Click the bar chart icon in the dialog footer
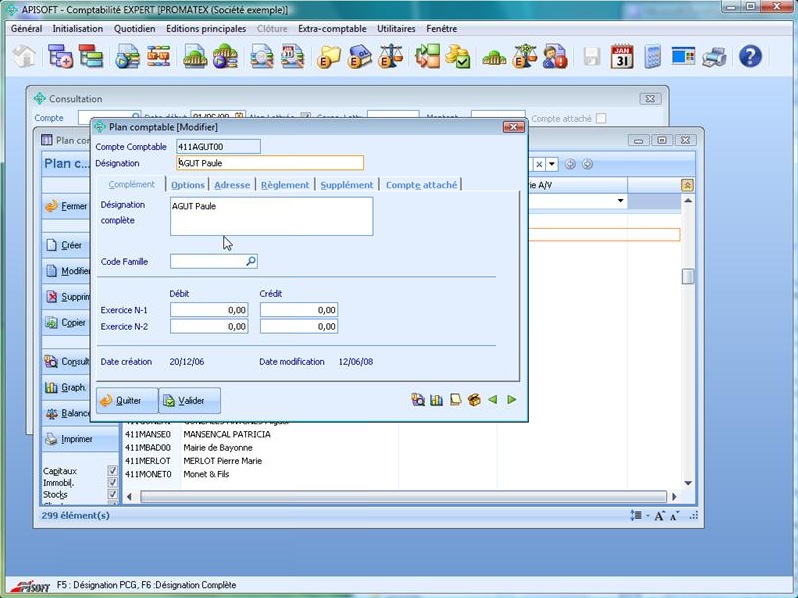798x598 pixels. tap(436, 400)
